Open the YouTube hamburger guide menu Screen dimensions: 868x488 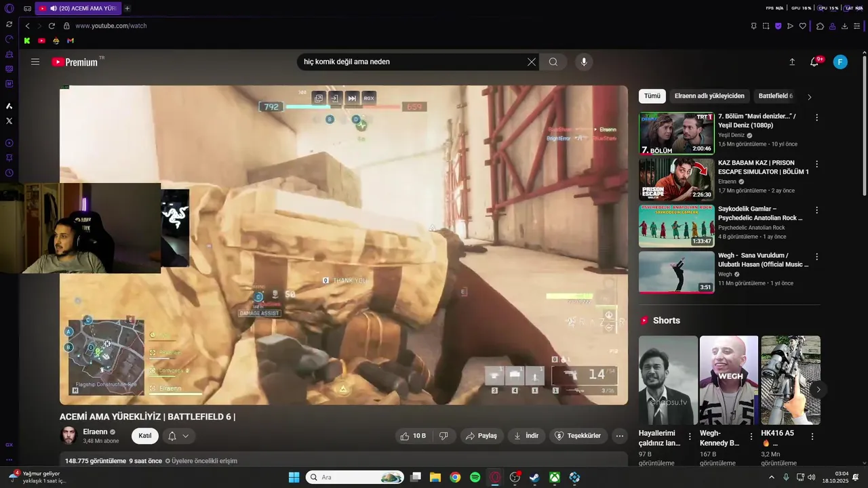click(x=35, y=62)
